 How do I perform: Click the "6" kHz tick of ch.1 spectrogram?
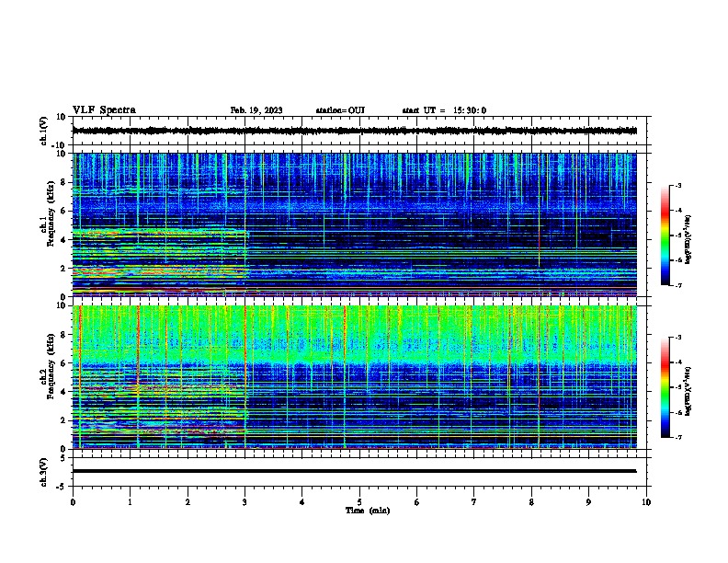coord(63,211)
